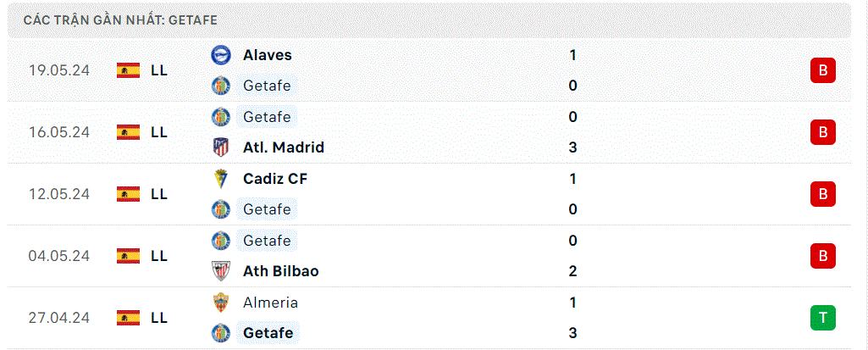Image resolution: width=868 pixels, height=350 pixels.
Task: Click the green T result badge for 27.04.24
Action: (822, 317)
